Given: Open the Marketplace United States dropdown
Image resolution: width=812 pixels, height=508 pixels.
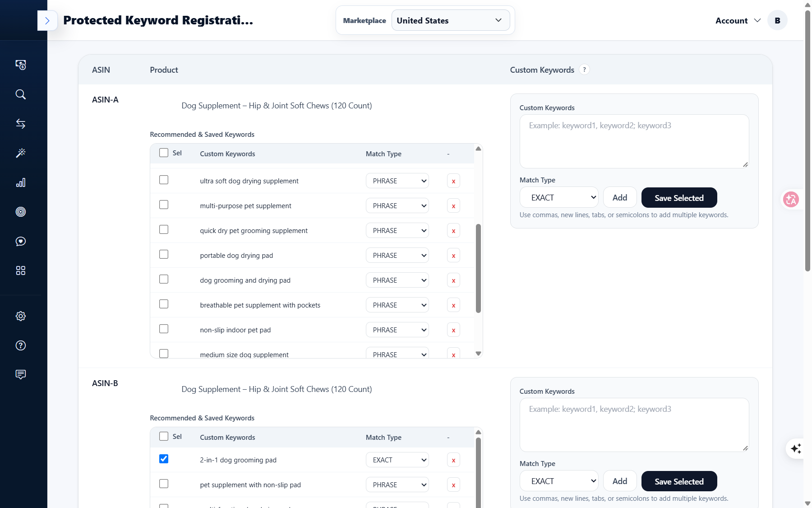Looking at the screenshot, I should [450, 21].
